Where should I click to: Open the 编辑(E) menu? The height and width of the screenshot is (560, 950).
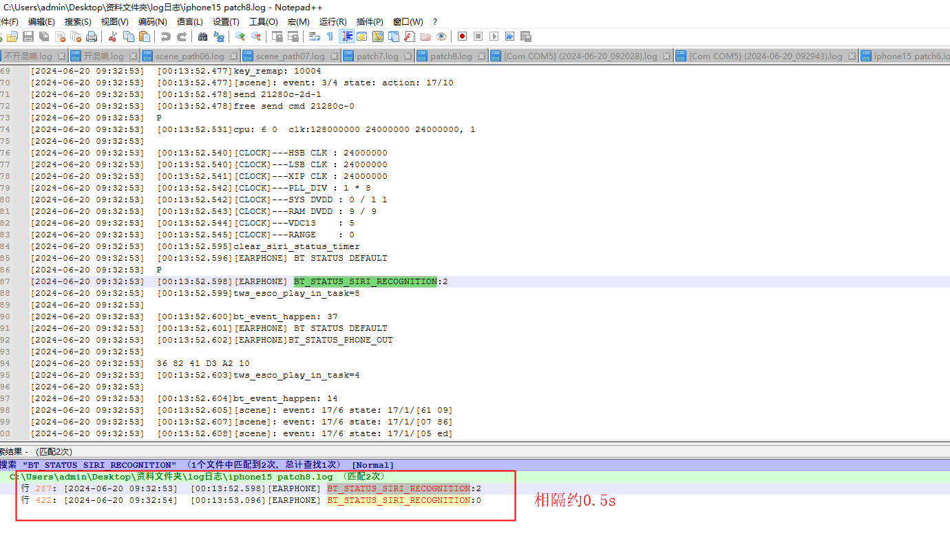tap(41, 22)
